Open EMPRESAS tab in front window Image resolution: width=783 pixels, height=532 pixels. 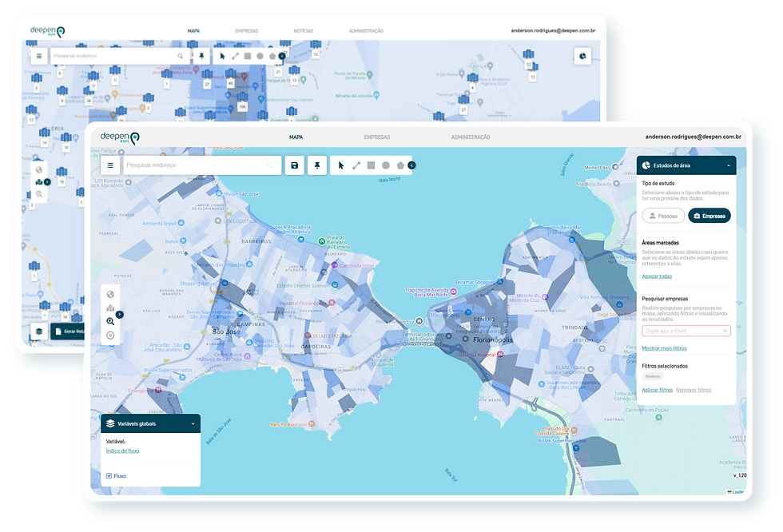tap(377, 137)
